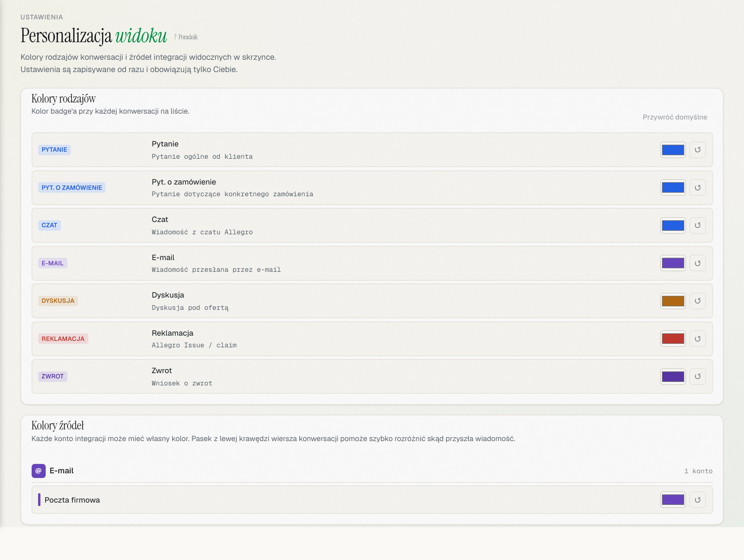Image resolution: width=744 pixels, height=560 pixels.
Task: Click the Przywróć domyślne link
Action: tap(675, 117)
